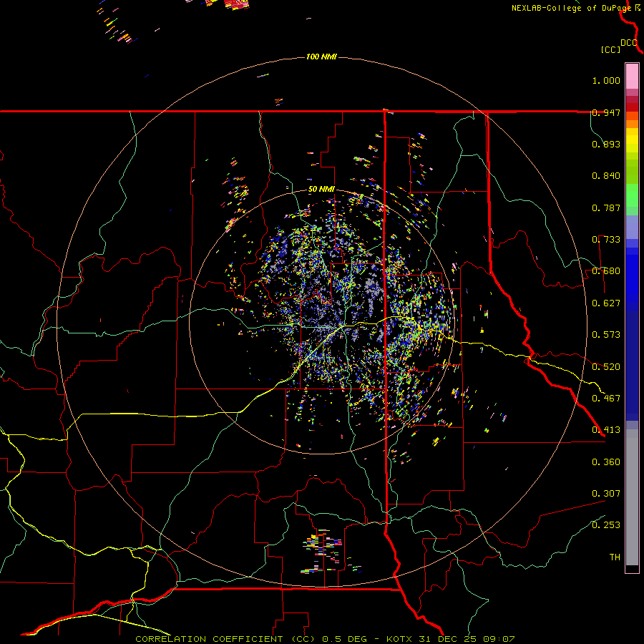This screenshot has width=644, height=644.
Task: Click the DCC label above the color scale
Action: click(x=628, y=43)
